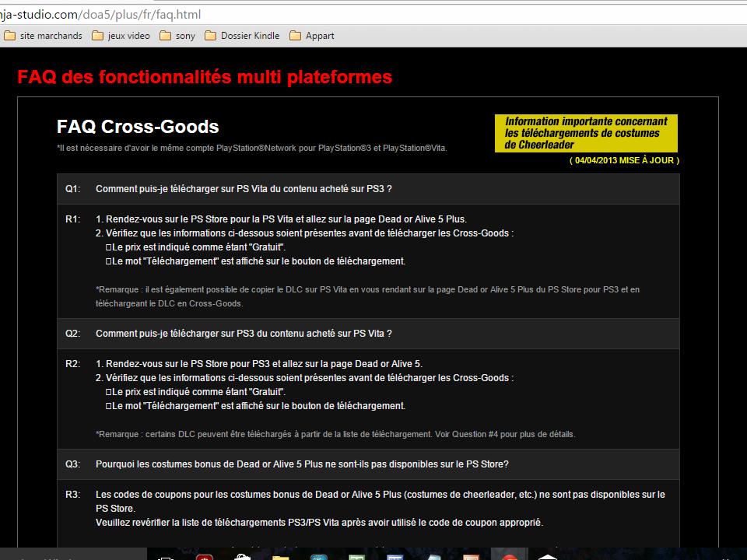Click R1 step "Rendez-vous sur le PS Store pour la PS Vita"
This screenshot has width=747, height=560.
tap(281, 219)
